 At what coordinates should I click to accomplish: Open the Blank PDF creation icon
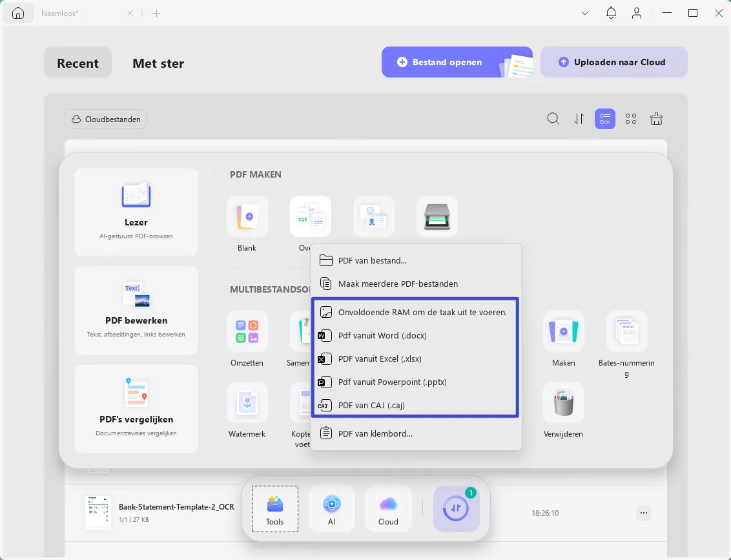(x=247, y=216)
